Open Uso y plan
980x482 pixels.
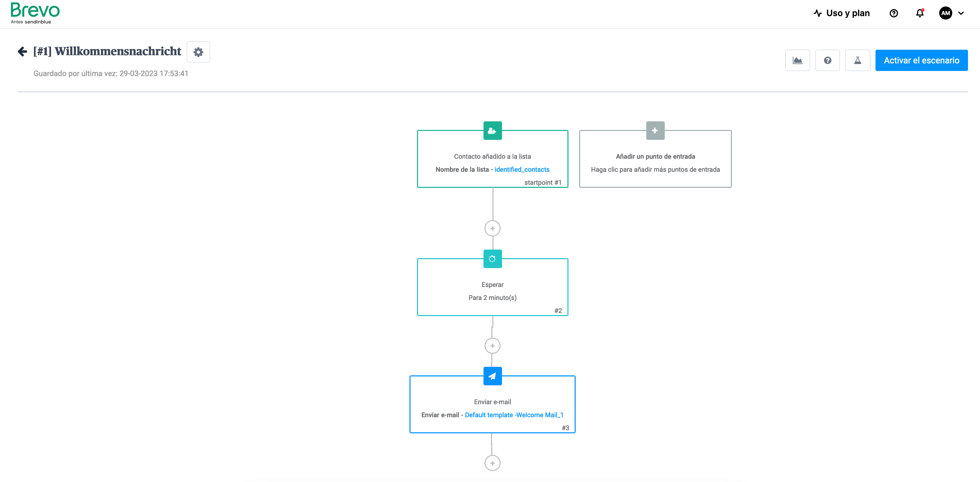point(842,13)
